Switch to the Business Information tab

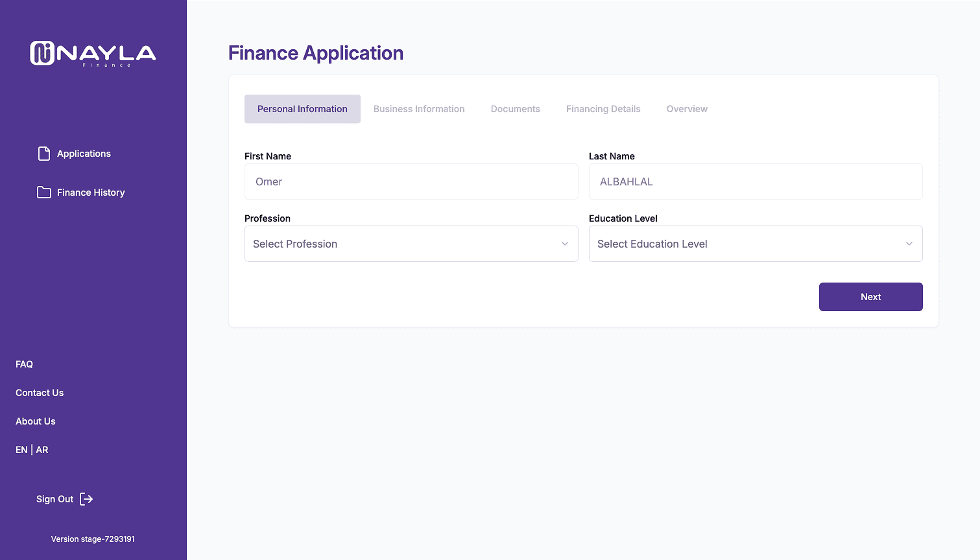pyautogui.click(x=418, y=108)
